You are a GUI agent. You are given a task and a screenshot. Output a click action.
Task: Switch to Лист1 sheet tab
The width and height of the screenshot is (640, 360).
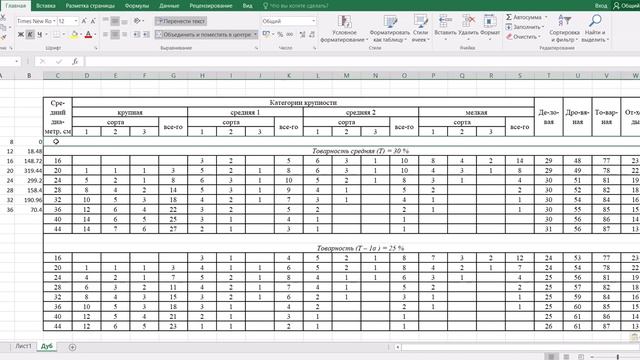tap(23, 346)
